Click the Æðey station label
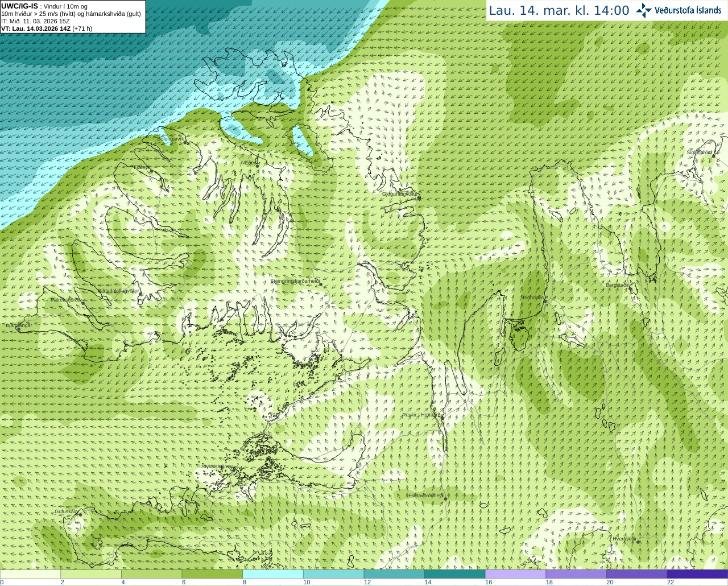 250,162
